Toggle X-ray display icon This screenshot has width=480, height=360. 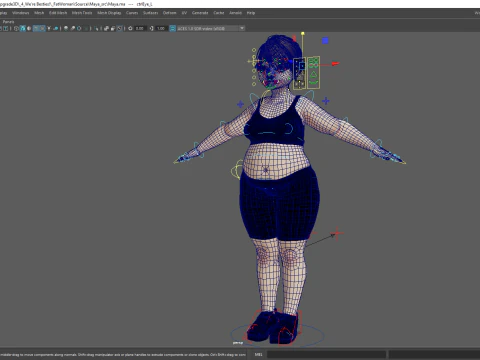coord(106,28)
